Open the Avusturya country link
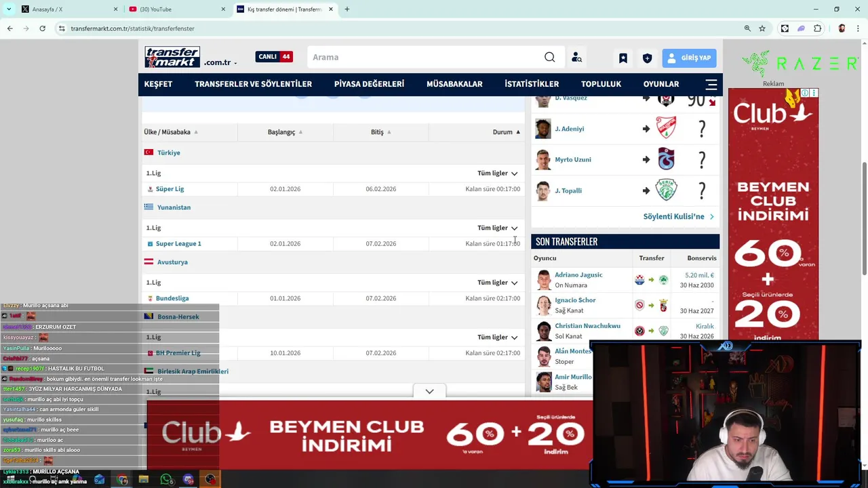Screen dimensions: 868x488 coord(172,262)
